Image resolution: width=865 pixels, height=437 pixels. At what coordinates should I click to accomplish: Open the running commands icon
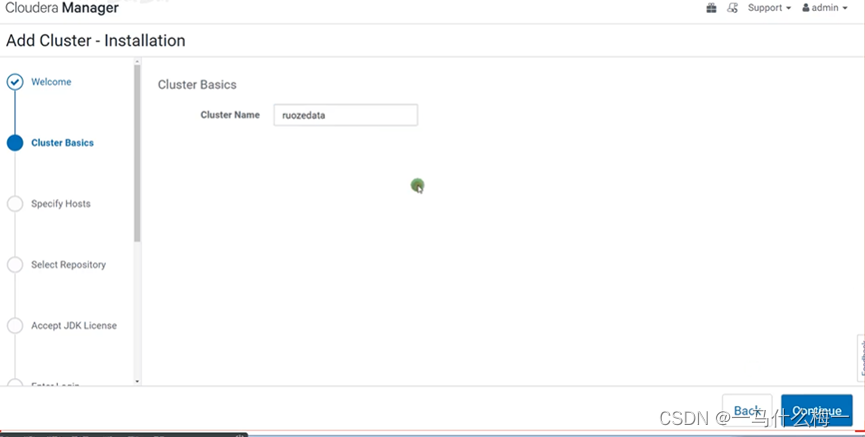click(733, 8)
